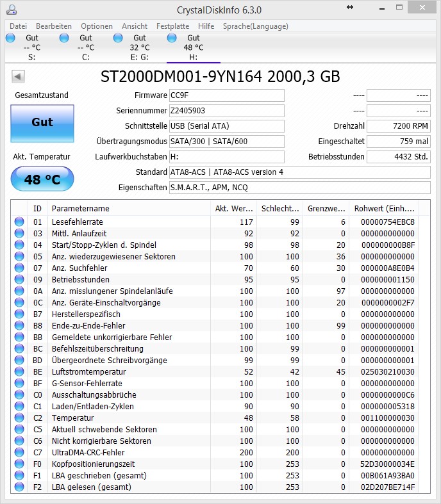Click raw value 00000754EBC8 of Lesefehlerrate
441x504 pixels.
pyautogui.click(x=388, y=222)
